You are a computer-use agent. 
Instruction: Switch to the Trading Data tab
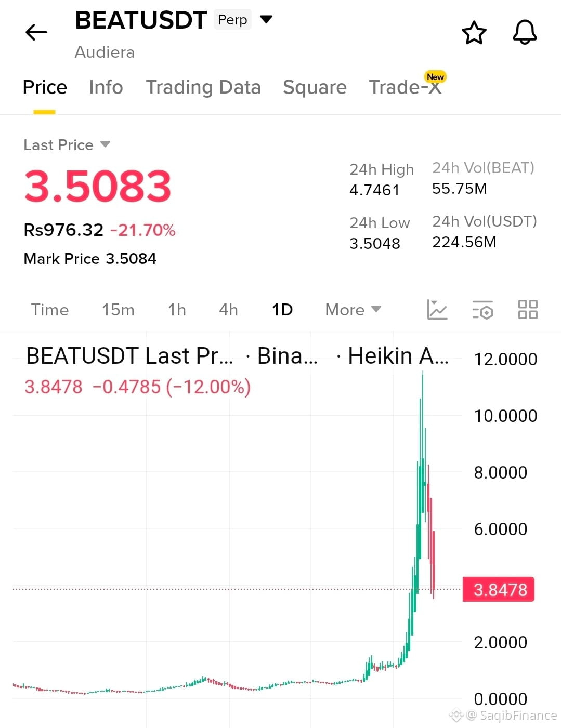pos(203,87)
